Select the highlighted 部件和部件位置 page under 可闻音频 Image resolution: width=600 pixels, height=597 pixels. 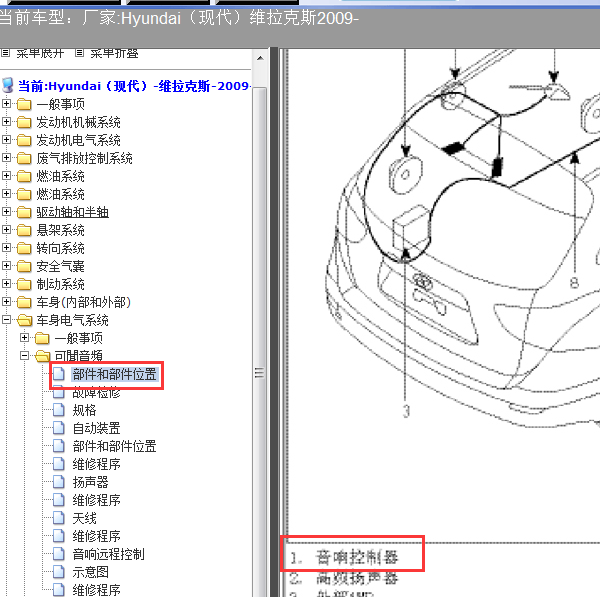pyautogui.click(x=114, y=374)
